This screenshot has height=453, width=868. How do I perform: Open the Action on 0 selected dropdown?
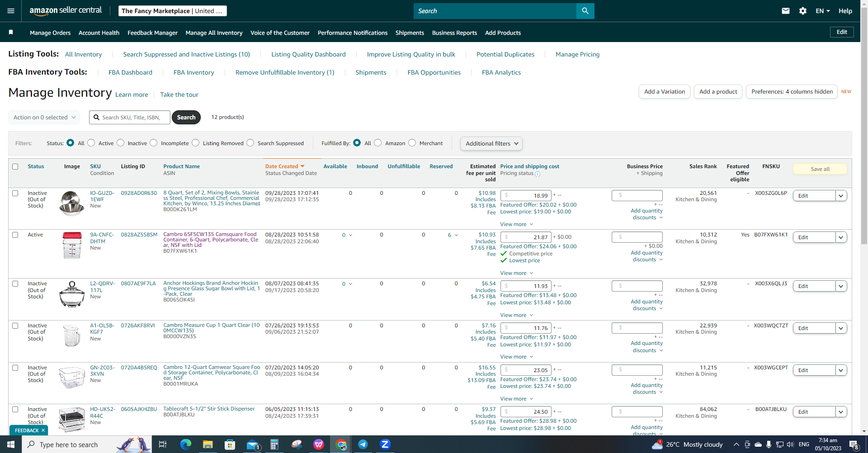(44, 117)
